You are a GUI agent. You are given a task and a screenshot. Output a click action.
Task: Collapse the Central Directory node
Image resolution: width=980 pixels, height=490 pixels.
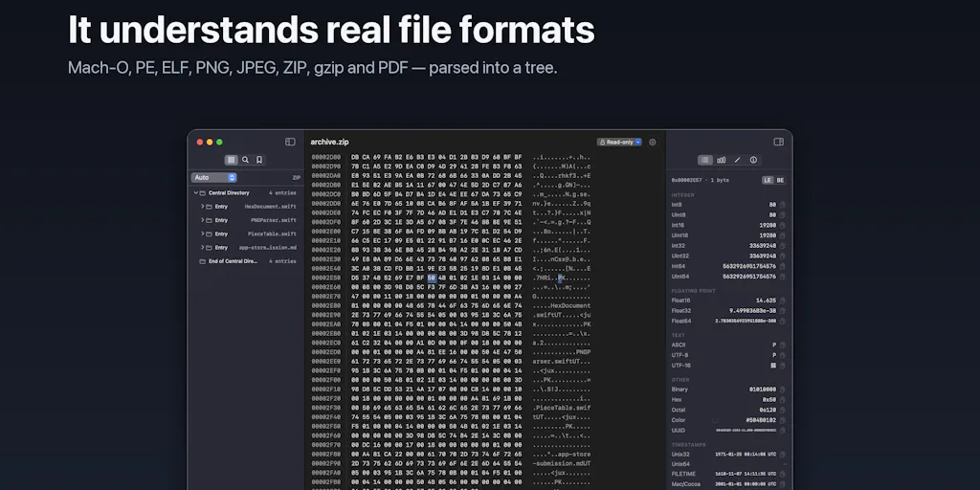[x=195, y=193]
